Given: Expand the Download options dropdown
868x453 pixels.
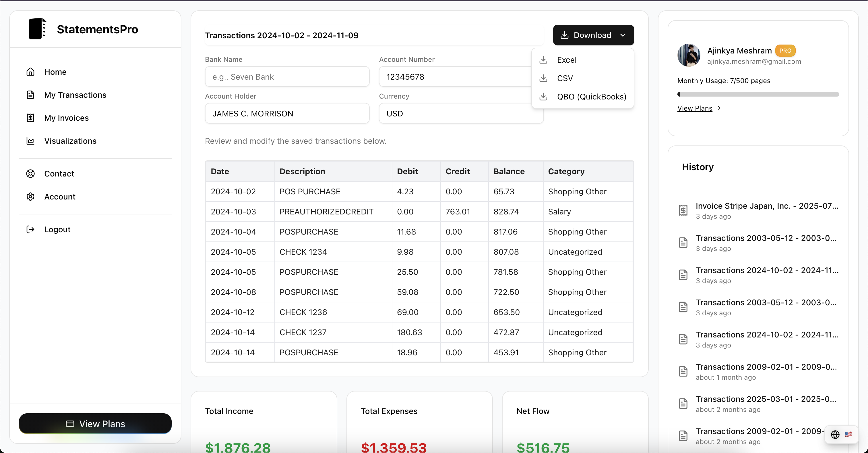Looking at the screenshot, I should click(x=593, y=35).
